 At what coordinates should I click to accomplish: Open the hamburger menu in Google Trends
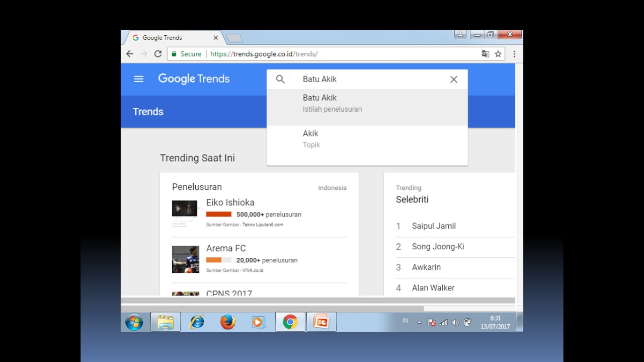point(139,79)
